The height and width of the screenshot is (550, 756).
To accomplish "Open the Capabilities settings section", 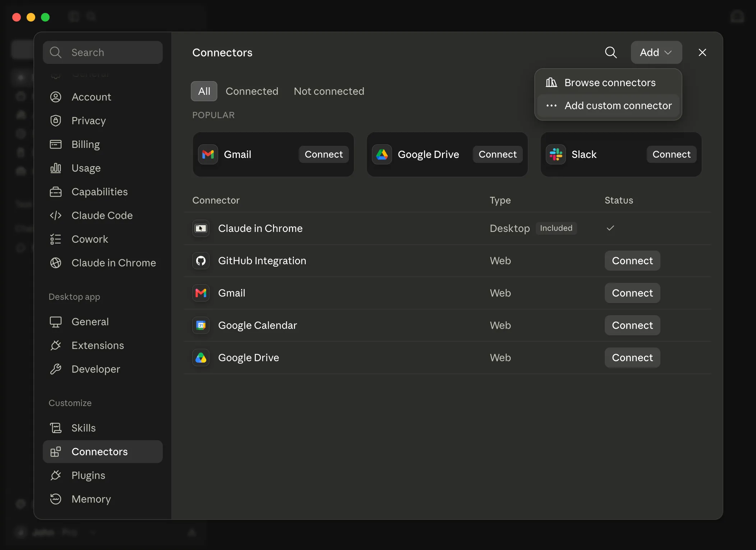I will (x=103, y=192).
